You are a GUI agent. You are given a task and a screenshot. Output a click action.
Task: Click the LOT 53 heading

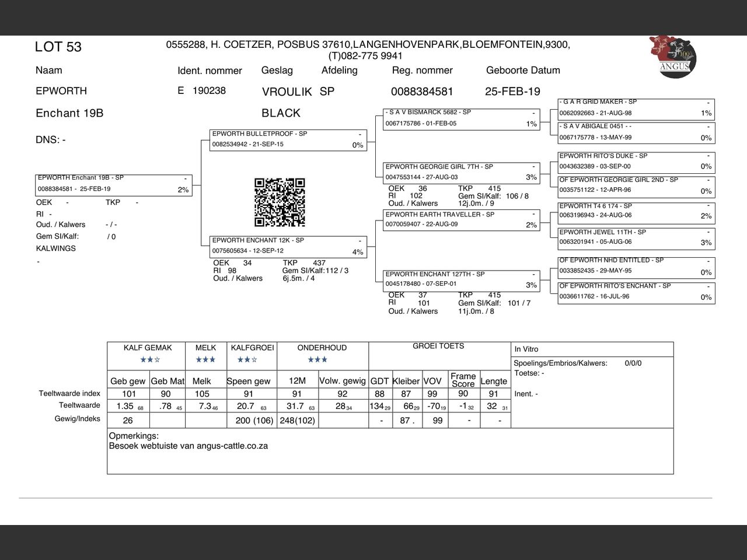[58, 47]
